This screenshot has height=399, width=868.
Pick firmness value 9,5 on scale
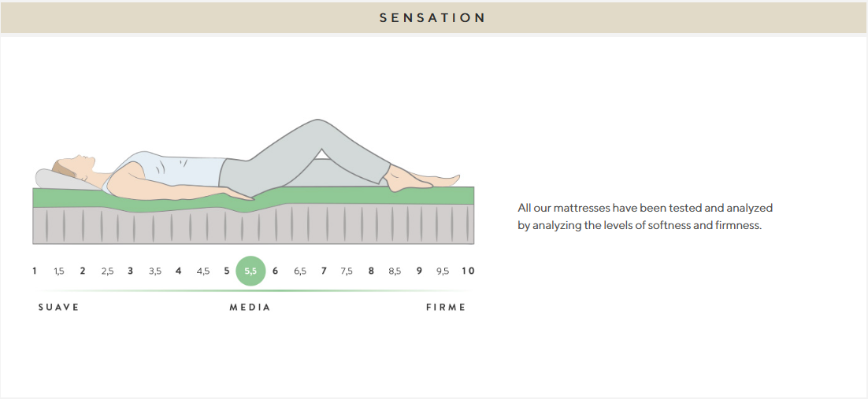tap(443, 271)
